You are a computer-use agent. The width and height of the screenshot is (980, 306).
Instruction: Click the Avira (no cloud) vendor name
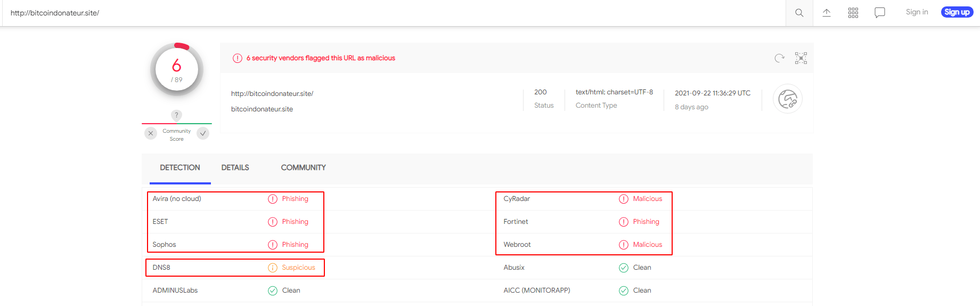point(177,199)
